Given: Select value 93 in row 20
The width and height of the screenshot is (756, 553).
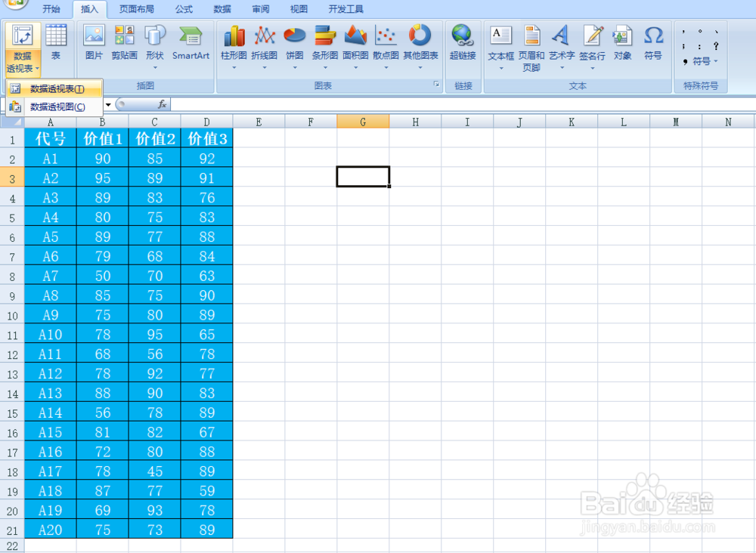Looking at the screenshot, I should click(155, 510).
